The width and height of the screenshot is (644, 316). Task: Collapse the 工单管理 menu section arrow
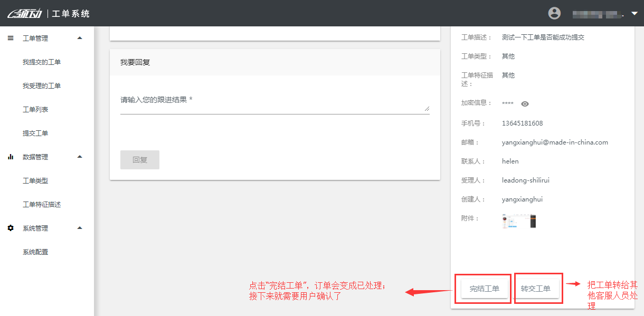[x=80, y=38]
